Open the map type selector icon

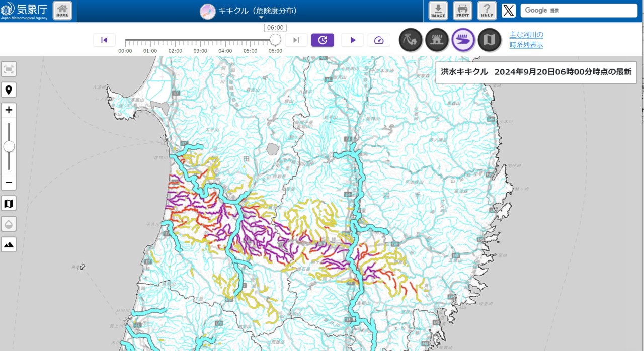click(9, 204)
